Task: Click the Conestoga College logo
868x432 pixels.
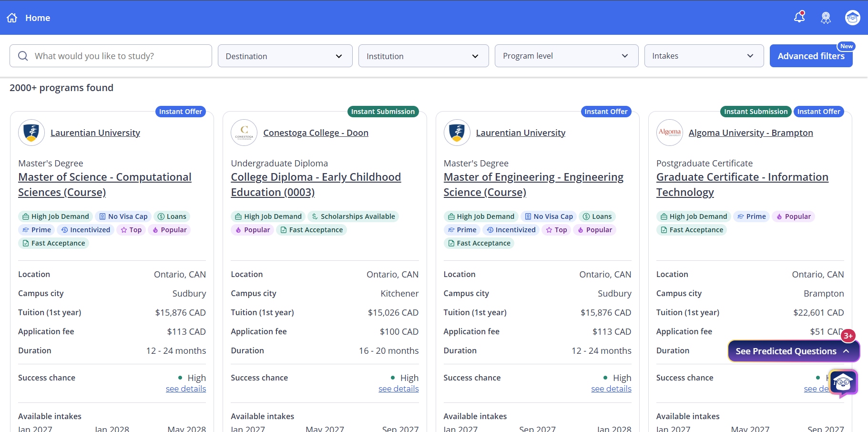Action: (x=244, y=133)
